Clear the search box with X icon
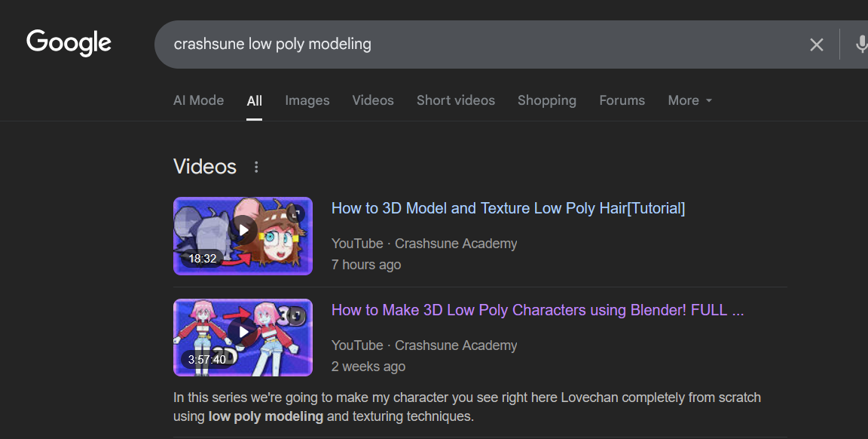Image resolution: width=868 pixels, height=439 pixels. click(817, 45)
